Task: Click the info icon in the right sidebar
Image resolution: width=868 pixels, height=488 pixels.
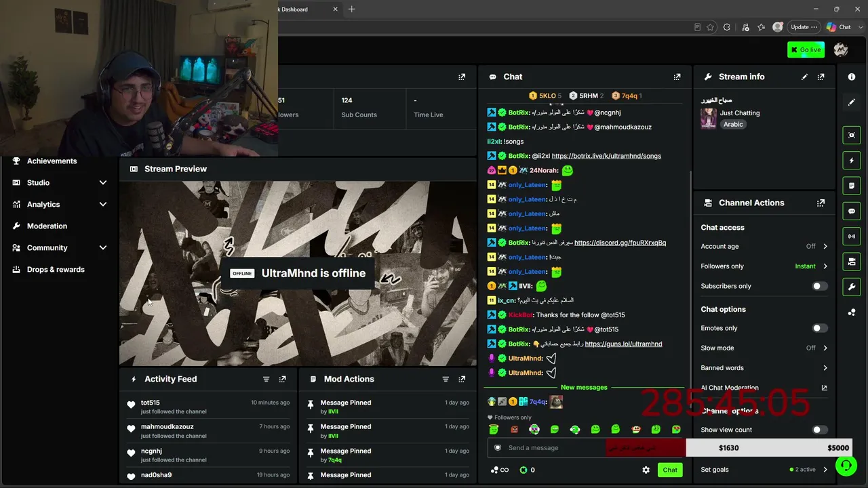Action: (852, 77)
